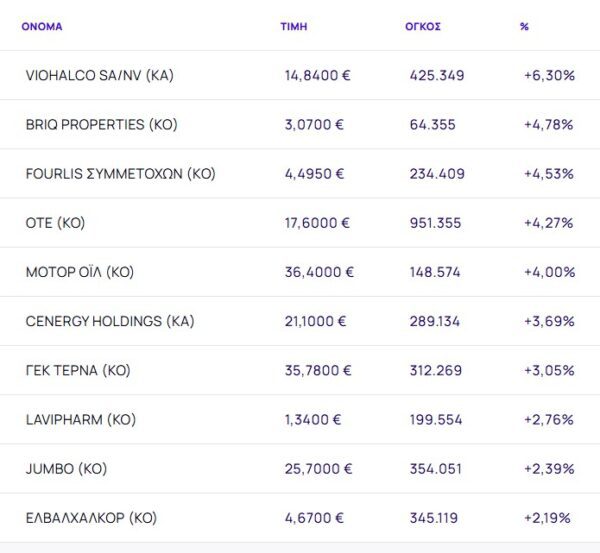Click the OTE (KO) stock name
The width and height of the screenshot is (600, 553).
pyautogui.click(x=55, y=223)
